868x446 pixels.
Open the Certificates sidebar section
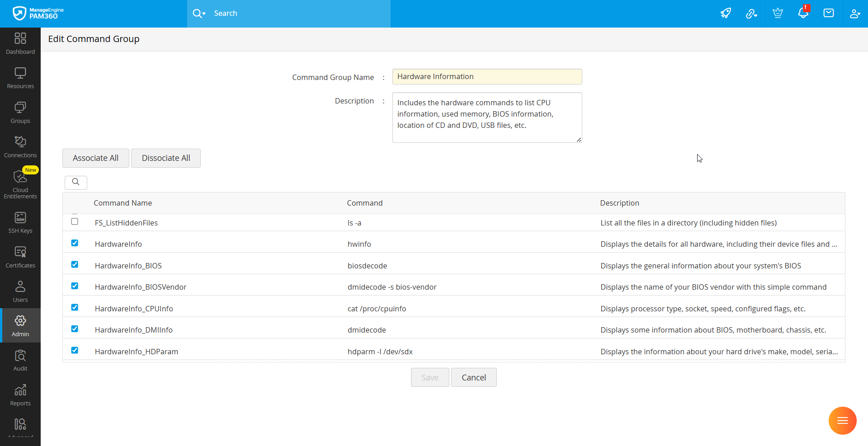click(x=20, y=257)
